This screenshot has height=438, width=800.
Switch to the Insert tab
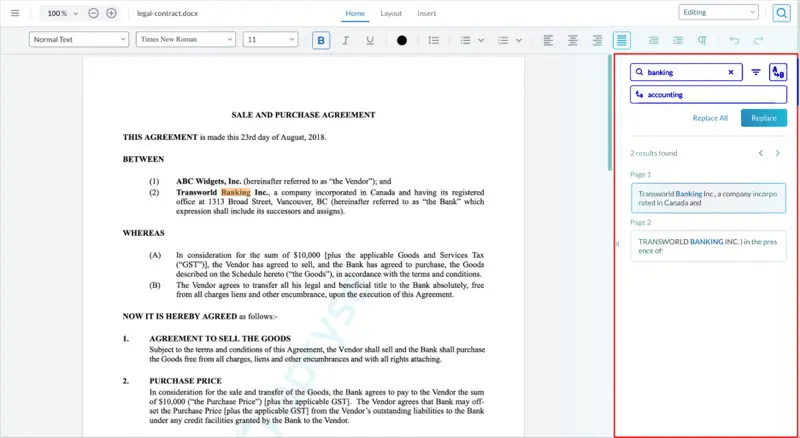427,14
